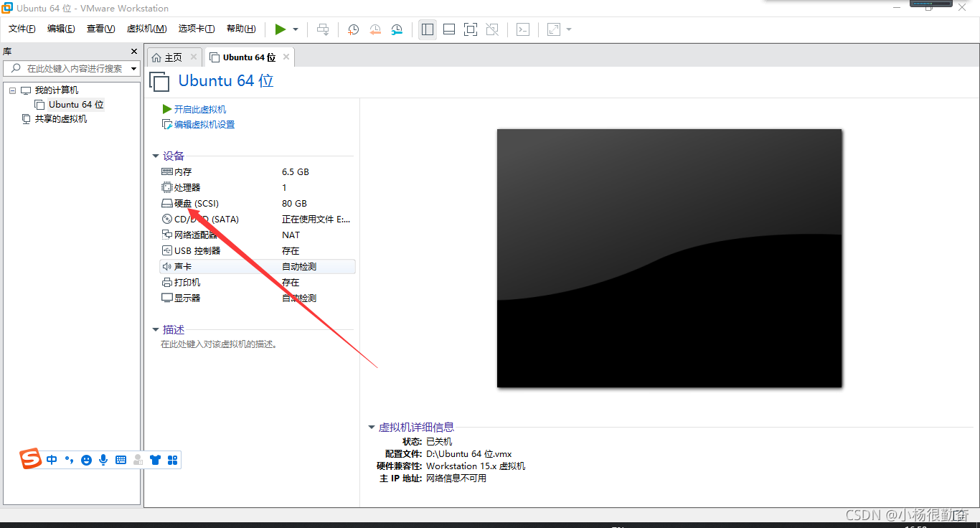Click the CD/DVD (SATA) disc icon

tap(167, 220)
